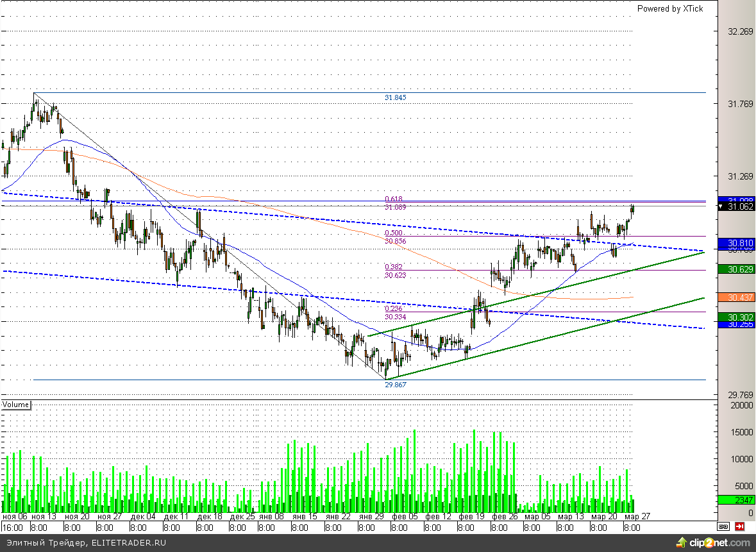The image size is (756, 552).
Task: Click the 29.867 low price line label
Action: (x=396, y=384)
